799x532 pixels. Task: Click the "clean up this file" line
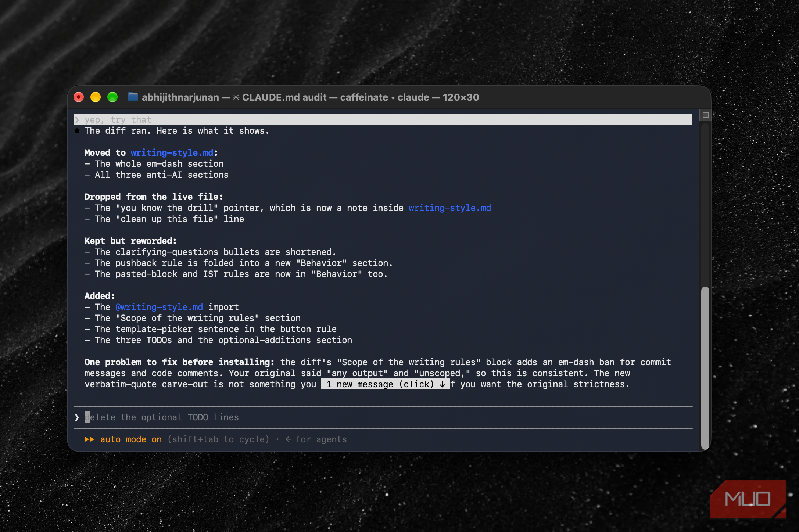[x=164, y=219]
